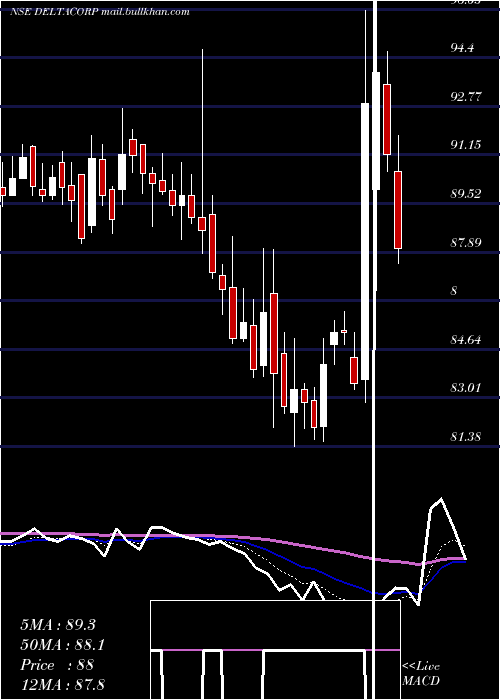Image resolution: width=500 pixels, height=700 pixels.
Task: Click the 94.4 price axis label
Action: (x=462, y=48)
